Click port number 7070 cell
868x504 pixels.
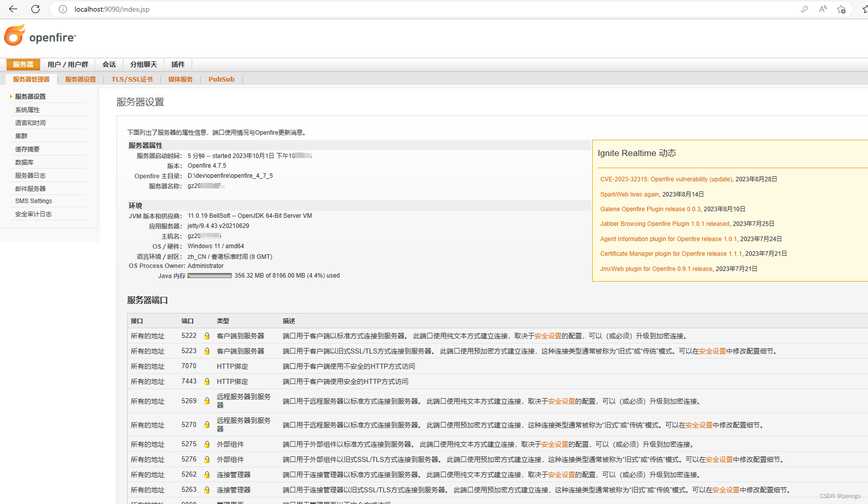pos(189,366)
